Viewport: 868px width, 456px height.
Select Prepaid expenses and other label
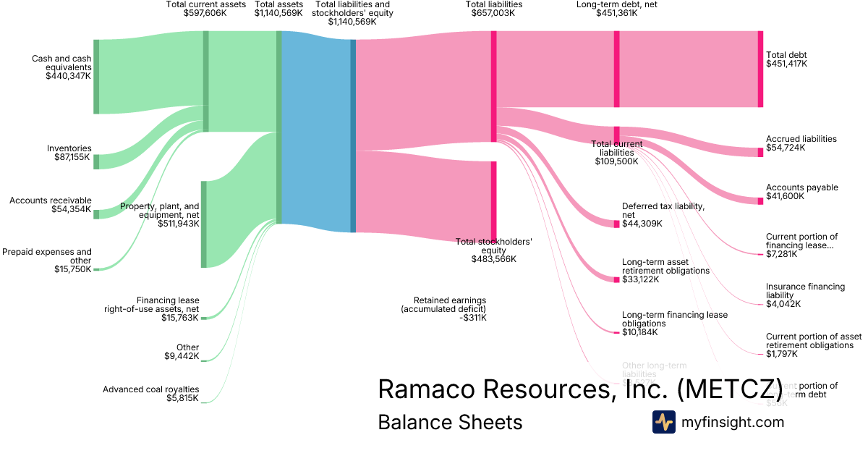click(47, 261)
